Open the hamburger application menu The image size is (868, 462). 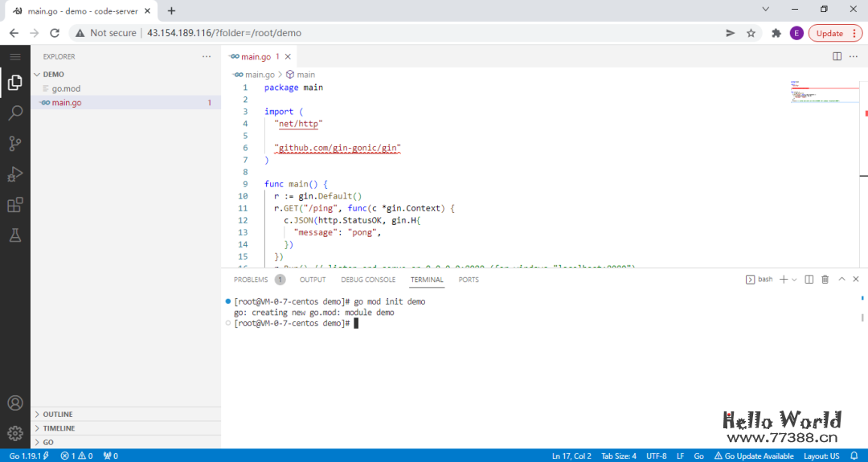point(15,56)
